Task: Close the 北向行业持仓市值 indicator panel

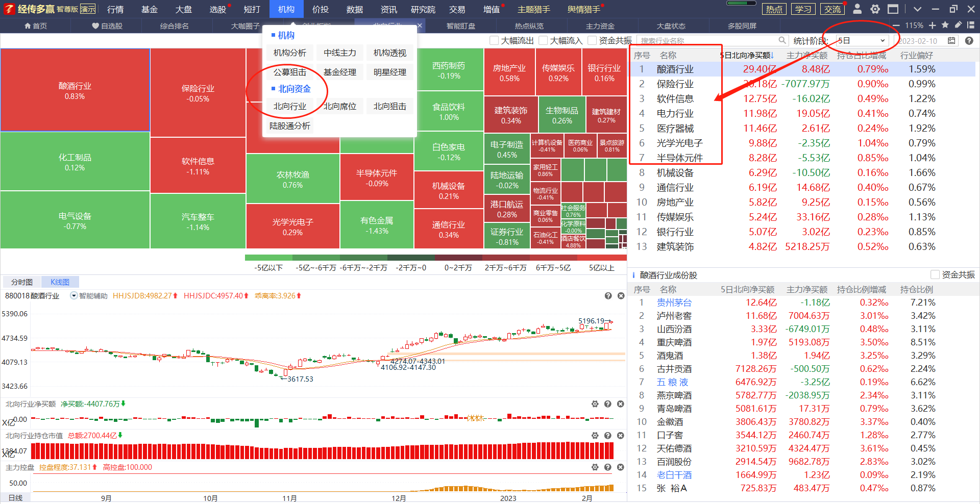Action: coord(620,436)
